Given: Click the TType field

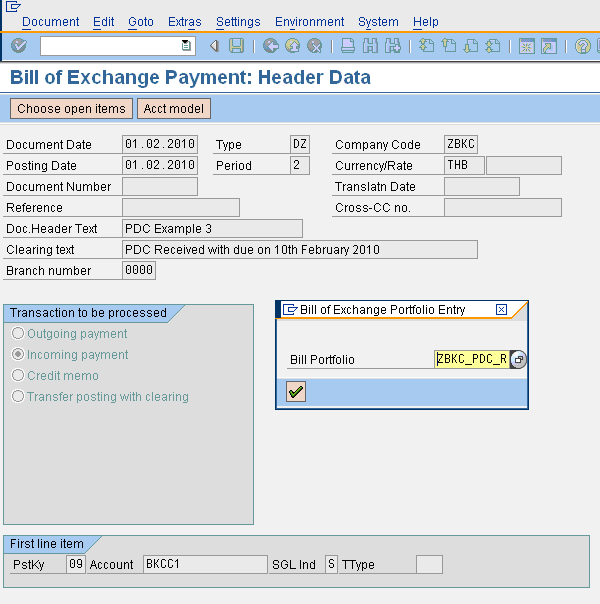Looking at the screenshot, I should [429, 564].
